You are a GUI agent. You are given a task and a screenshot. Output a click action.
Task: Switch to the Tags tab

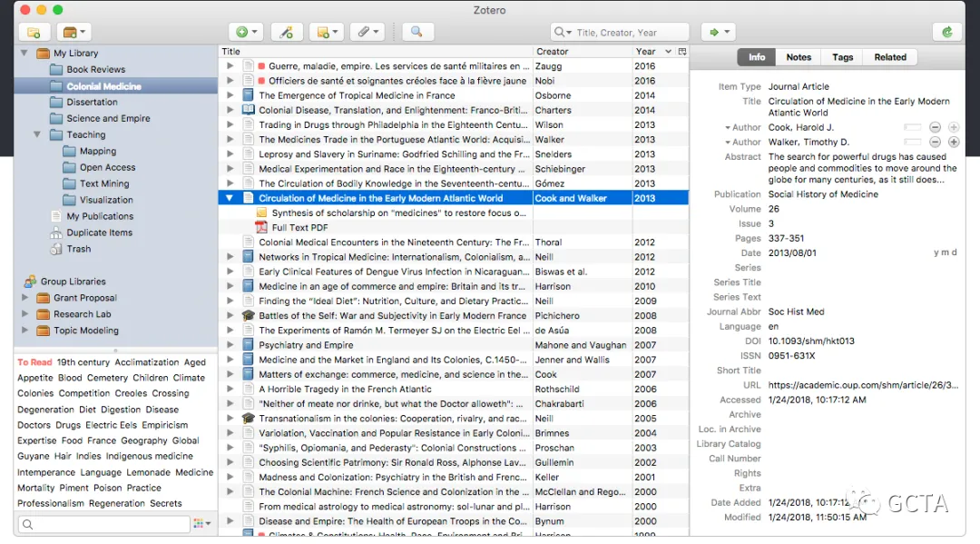point(842,57)
